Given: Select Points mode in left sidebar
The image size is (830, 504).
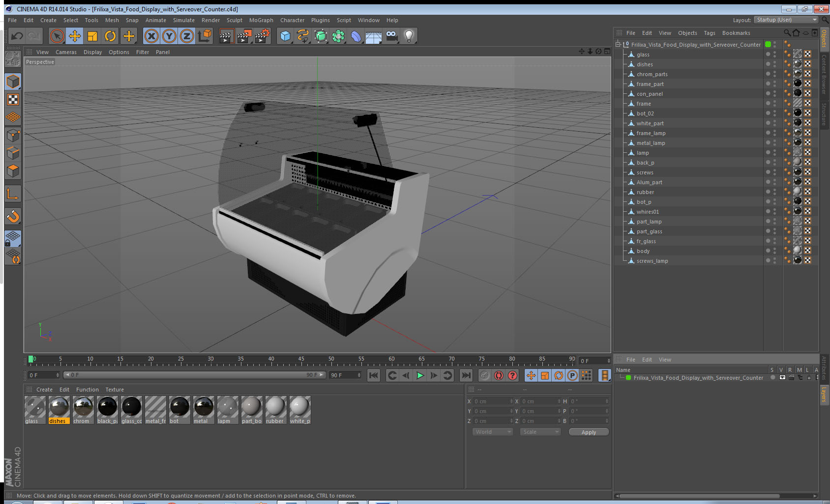Looking at the screenshot, I should [13, 135].
